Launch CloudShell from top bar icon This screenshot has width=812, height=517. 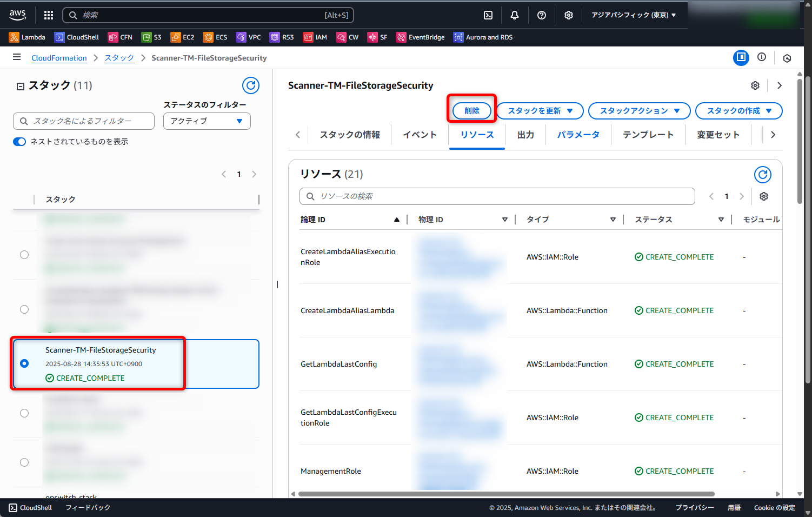pyautogui.click(x=488, y=15)
